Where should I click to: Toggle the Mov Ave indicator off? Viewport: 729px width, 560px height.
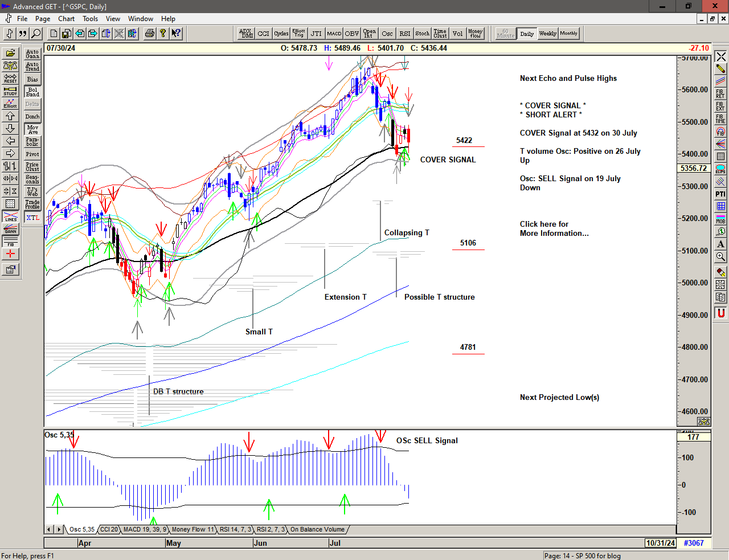32,129
